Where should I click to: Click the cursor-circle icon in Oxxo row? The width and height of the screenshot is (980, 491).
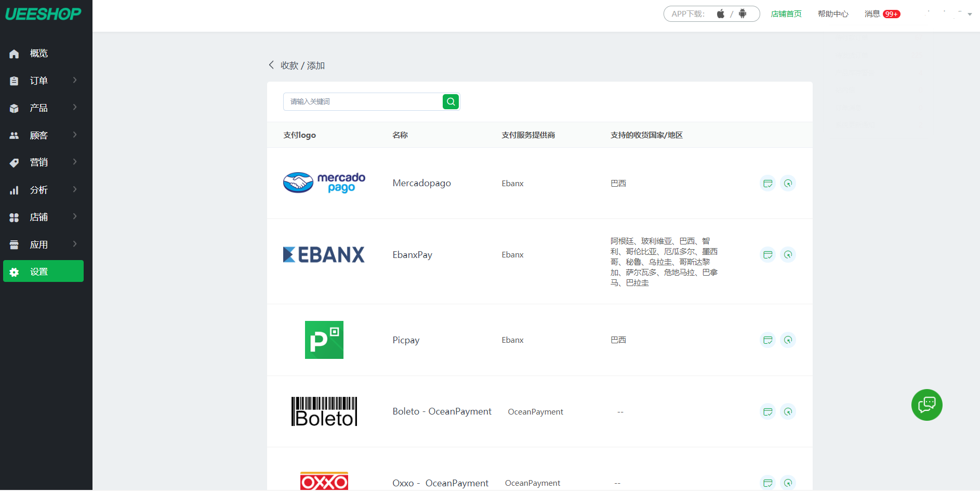click(x=788, y=483)
